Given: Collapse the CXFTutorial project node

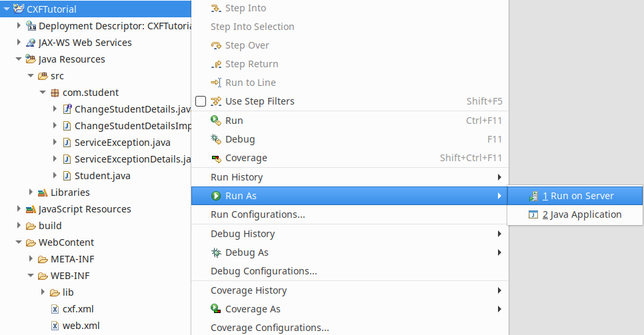Looking at the screenshot, I should [7, 9].
